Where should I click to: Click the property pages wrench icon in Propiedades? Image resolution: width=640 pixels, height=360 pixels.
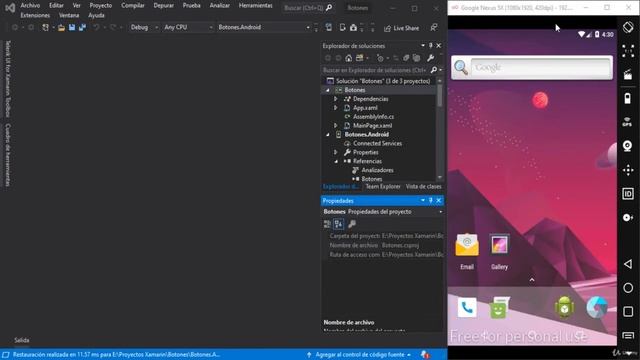352,224
